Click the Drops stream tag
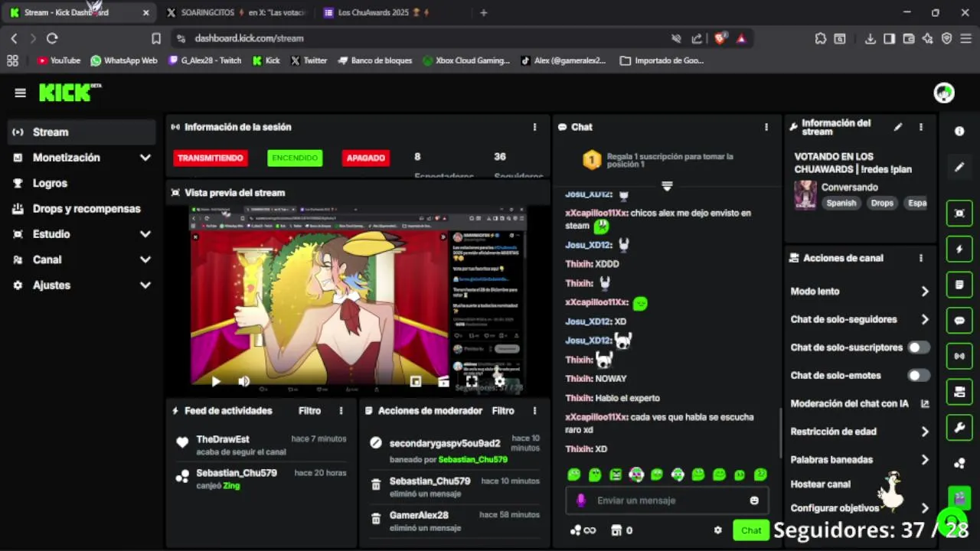 pos(882,203)
